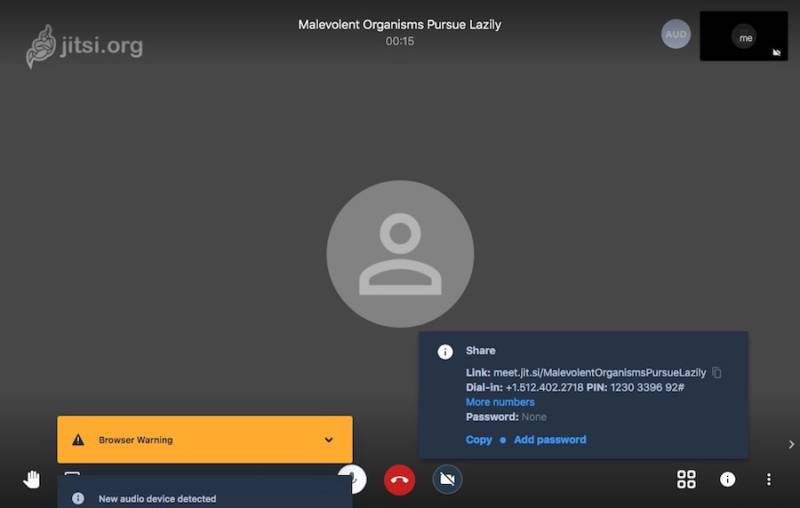This screenshot has width=800, height=508.
Task: Hang up with the red phone button
Action: coord(399,479)
